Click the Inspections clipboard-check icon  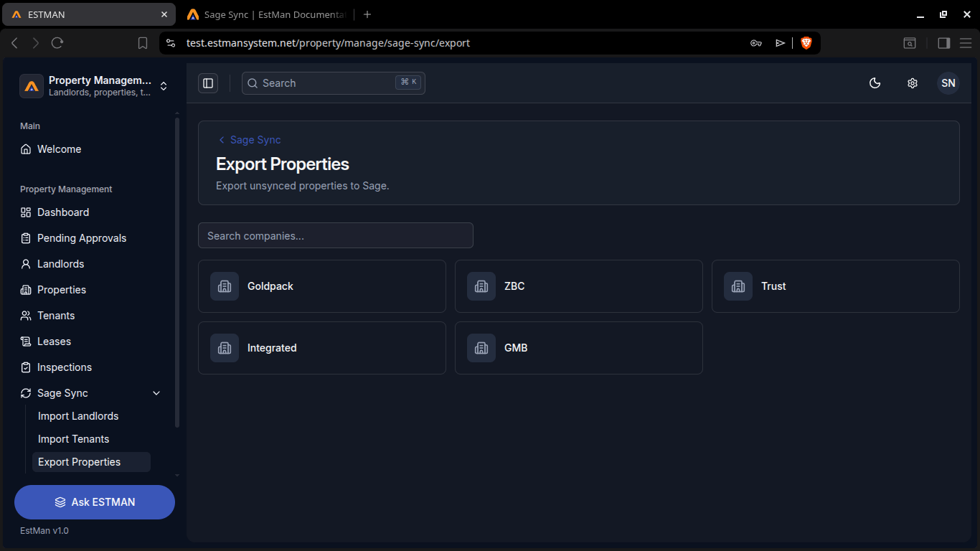coord(26,367)
